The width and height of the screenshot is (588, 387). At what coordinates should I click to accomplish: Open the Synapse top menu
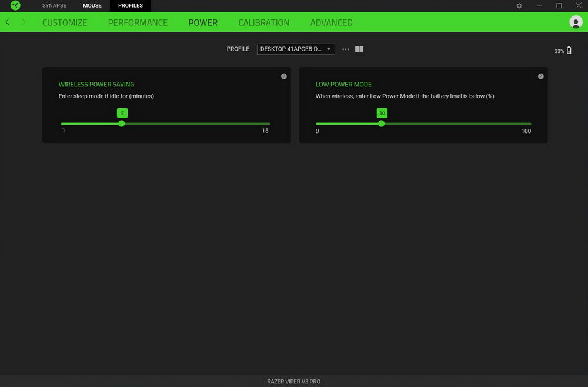(x=54, y=6)
